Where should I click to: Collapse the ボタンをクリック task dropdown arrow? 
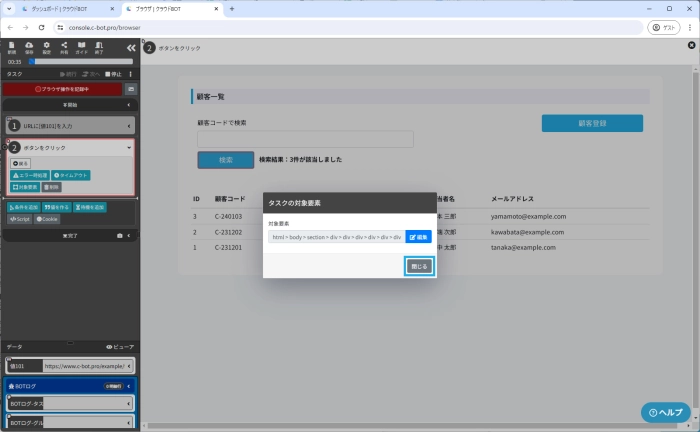[x=129, y=147]
